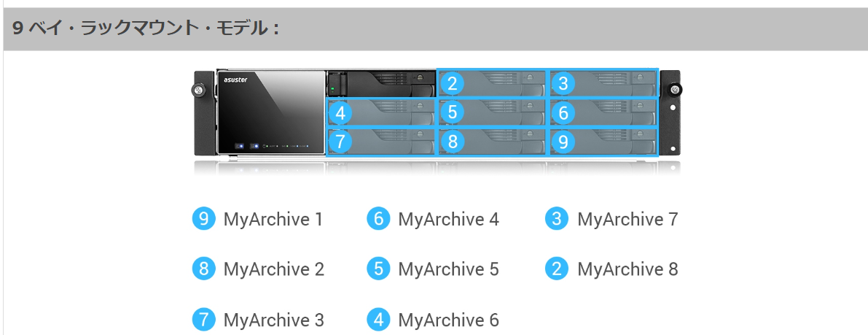Select bay 9 on the NAS image

pos(603,142)
